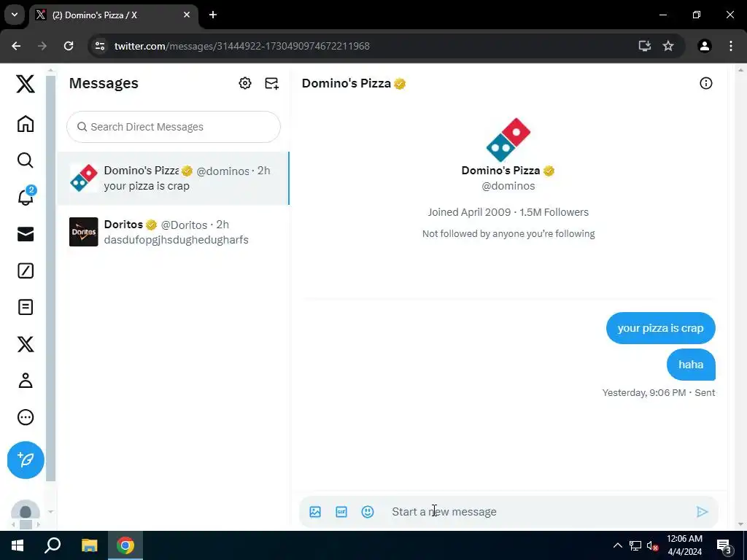The image size is (747, 560).
Task: Click the Domino's Pizza profile name
Action: (500, 171)
